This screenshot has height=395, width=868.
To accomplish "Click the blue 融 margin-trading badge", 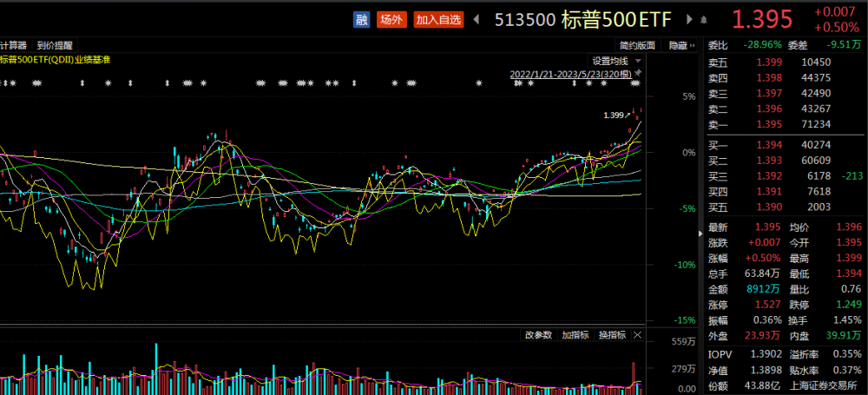I will tap(361, 20).
